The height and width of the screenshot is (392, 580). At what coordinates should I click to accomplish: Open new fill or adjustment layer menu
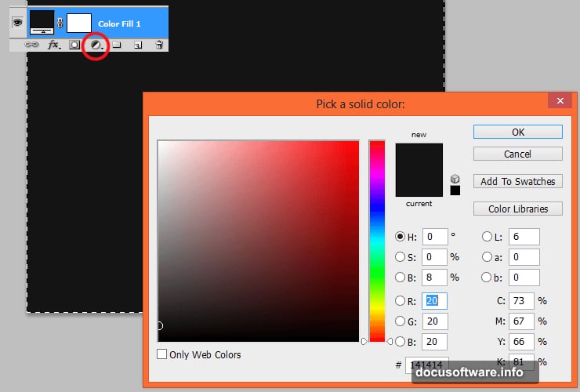point(96,45)
